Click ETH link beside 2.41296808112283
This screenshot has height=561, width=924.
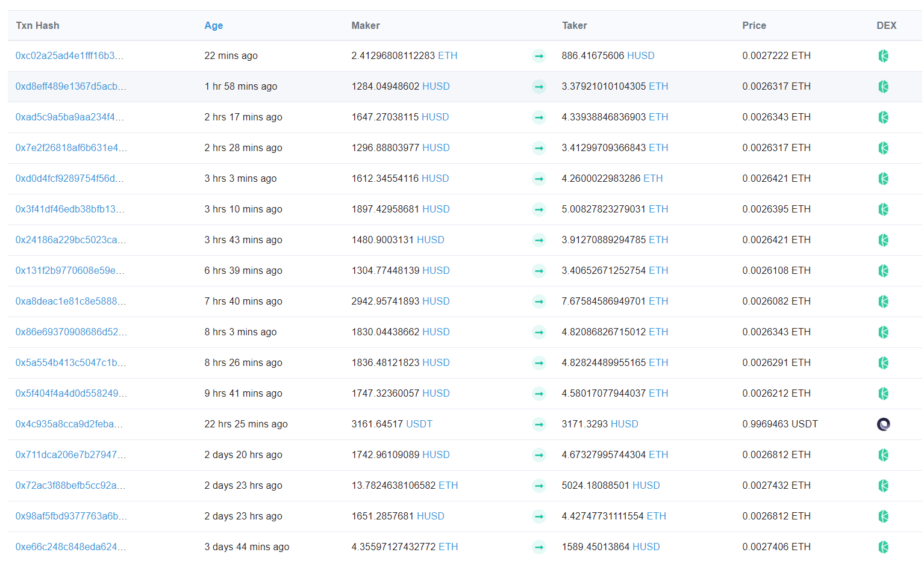point(447,56)
